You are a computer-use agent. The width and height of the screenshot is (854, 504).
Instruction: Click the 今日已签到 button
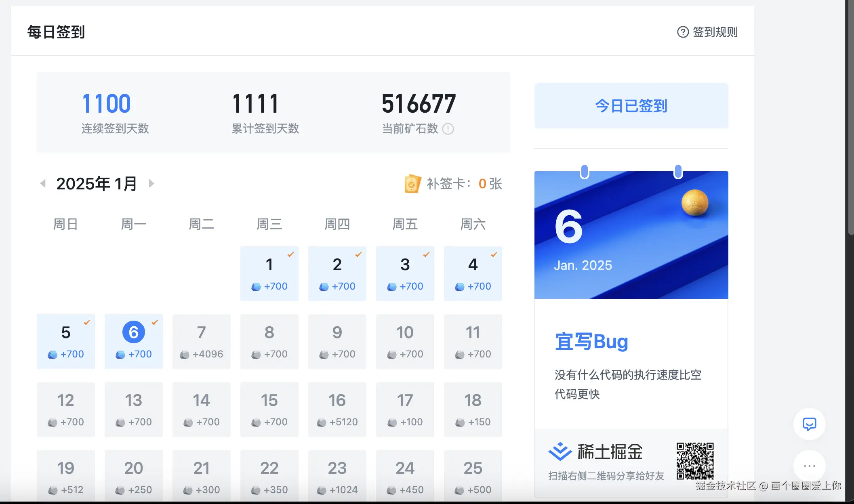631,106
